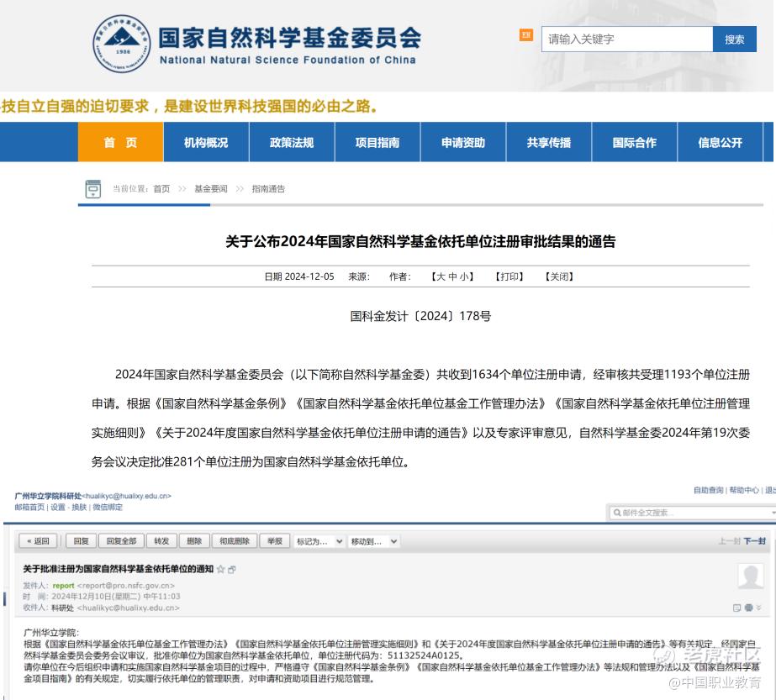Click the « 返回 button
The image size is (776, 700).
(x=38, y=541)
